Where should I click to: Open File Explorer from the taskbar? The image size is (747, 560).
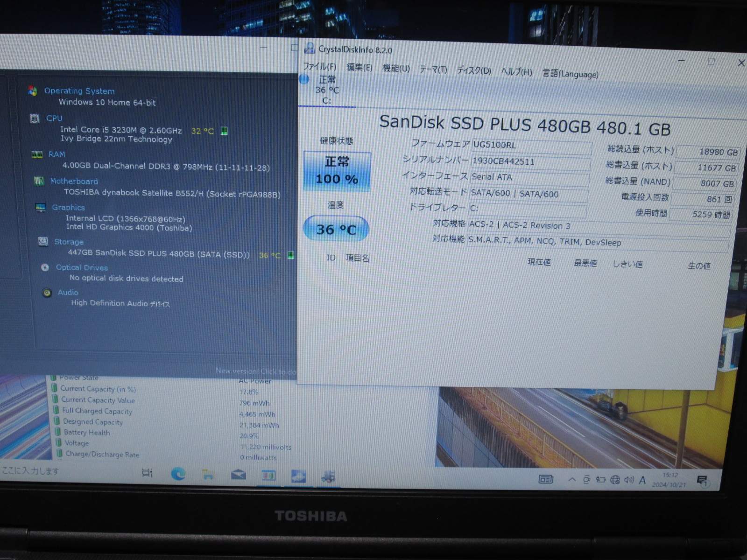pyautogui.click(x=208, y=475)
